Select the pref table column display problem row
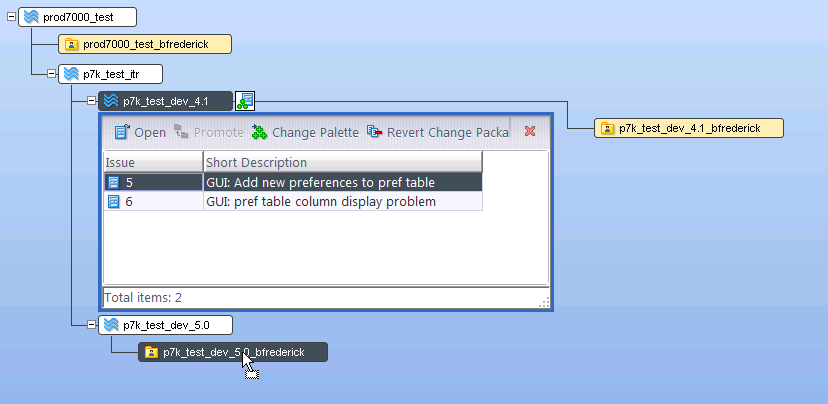Viewport: 828px width, 404px height. (335, 201)
